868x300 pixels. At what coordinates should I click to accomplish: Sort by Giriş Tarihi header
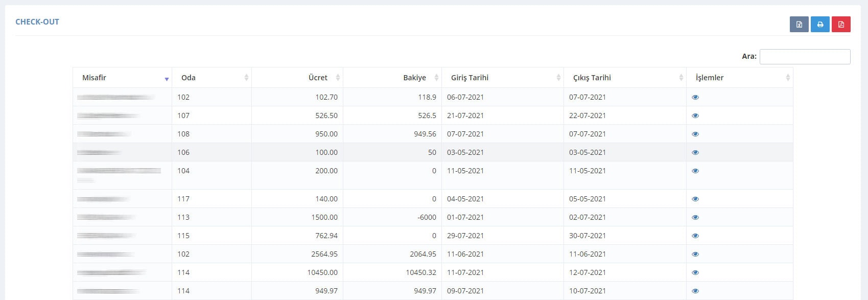pos(503,78)
